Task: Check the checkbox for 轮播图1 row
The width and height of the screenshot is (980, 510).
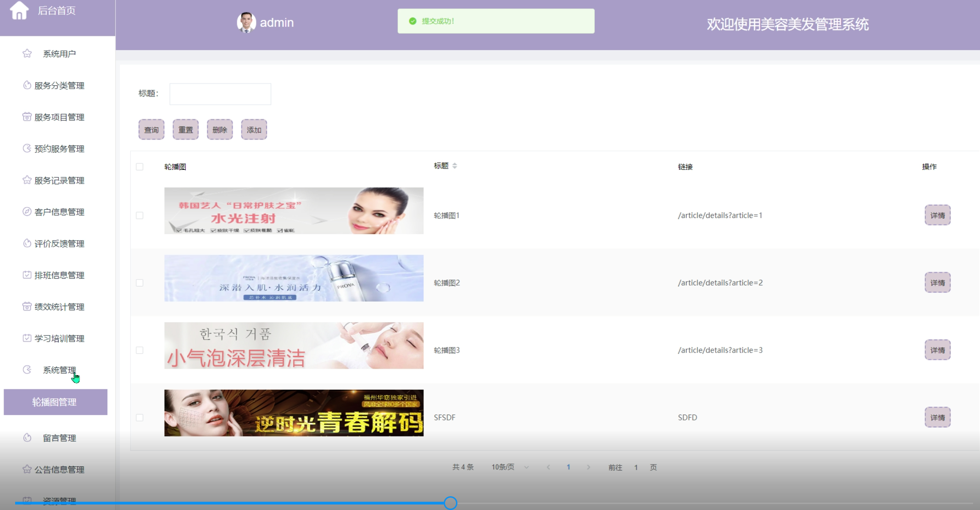Action: [139, 215]
